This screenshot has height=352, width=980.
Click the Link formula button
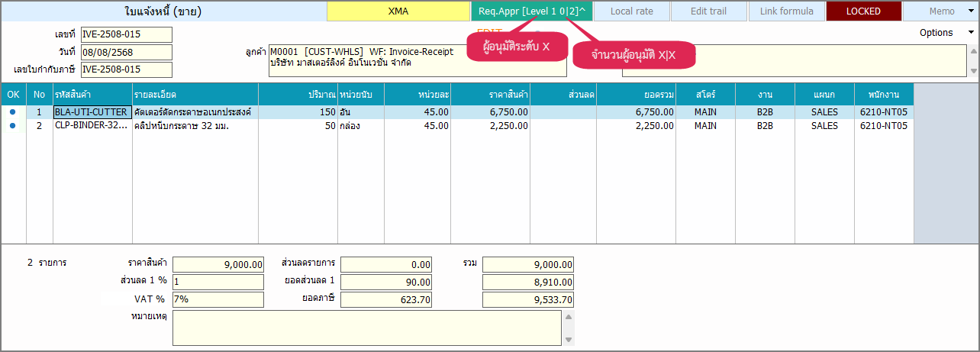tap(786, 11)
